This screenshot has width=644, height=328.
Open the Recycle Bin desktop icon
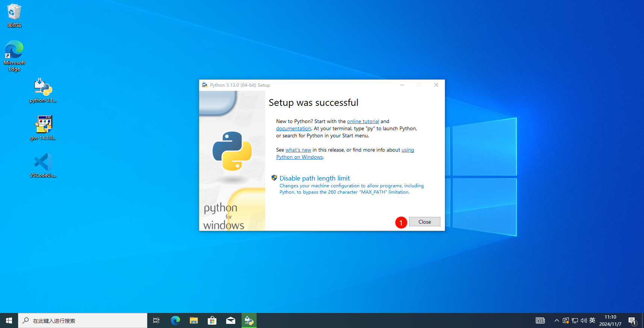[x=14, y=15]
